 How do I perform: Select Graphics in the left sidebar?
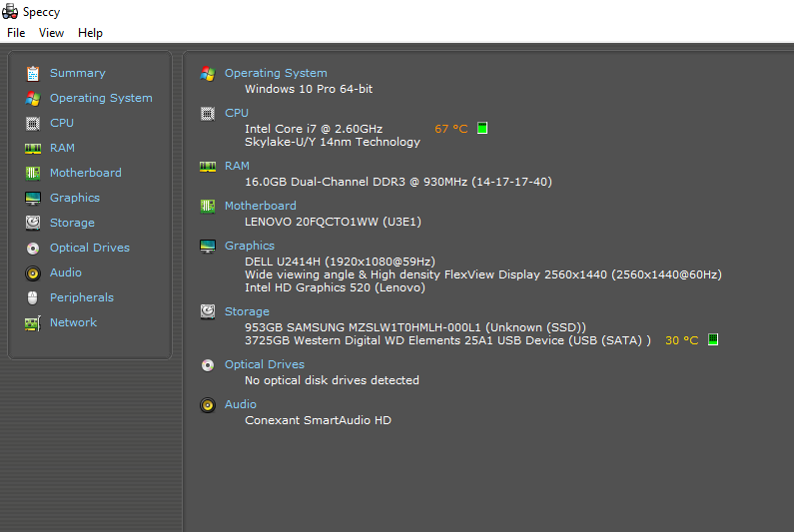click(75, 198)
